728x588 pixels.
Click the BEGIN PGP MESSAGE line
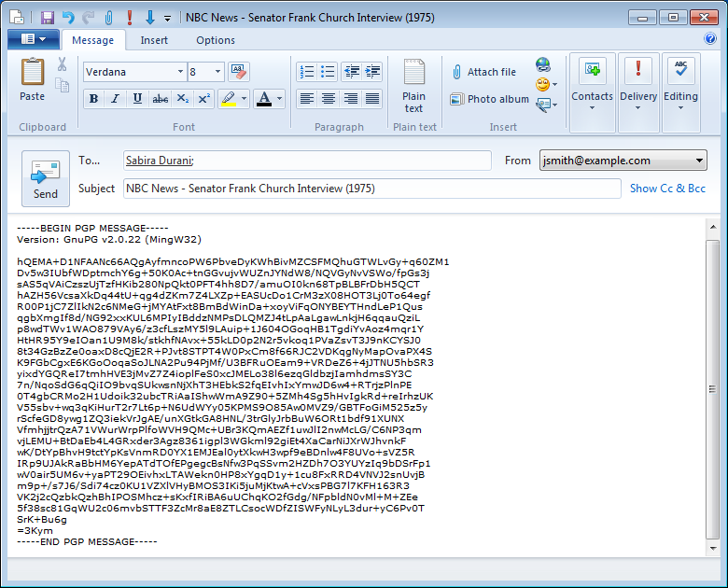click(x=92, y=228)
